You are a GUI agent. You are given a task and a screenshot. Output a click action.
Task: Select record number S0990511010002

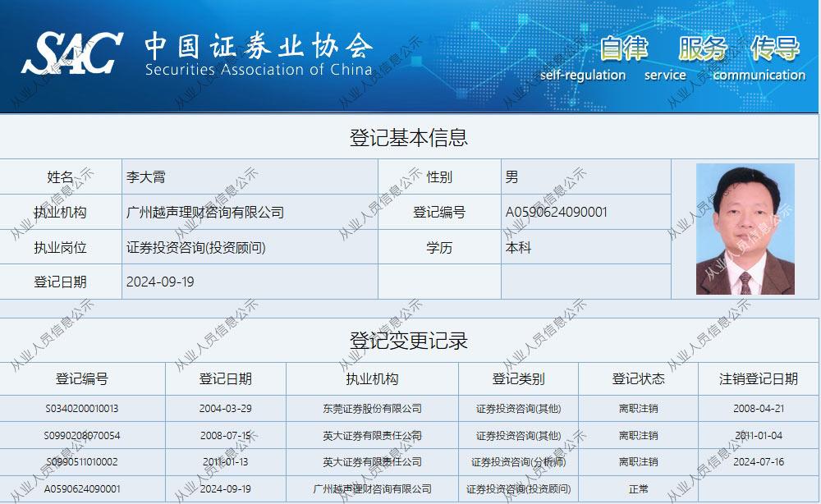click(82, 461)
